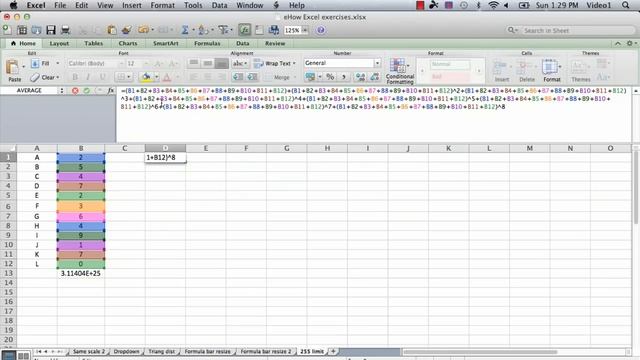Screen dimensions: 640x360
Task: Toggle align top button
Action: tap(193, 63)
